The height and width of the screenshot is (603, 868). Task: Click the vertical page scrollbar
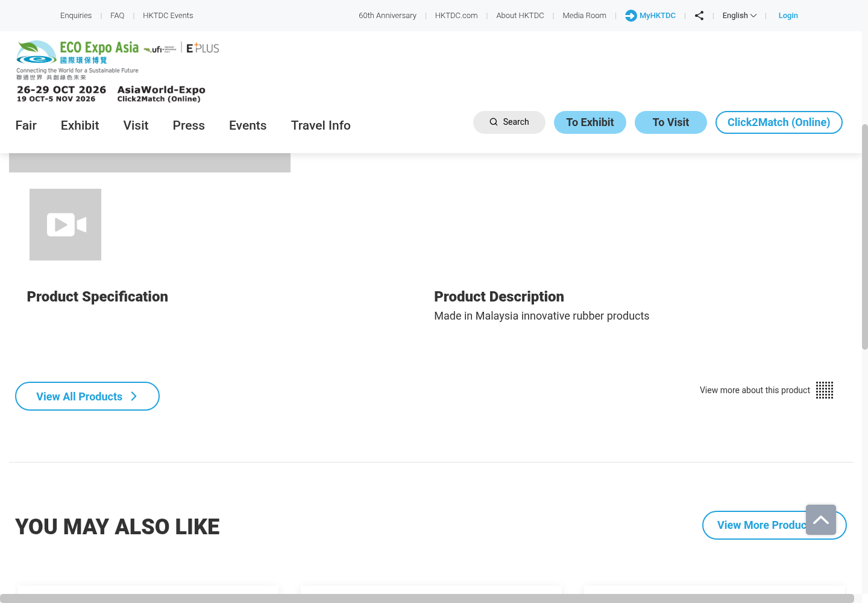point(865,236)
